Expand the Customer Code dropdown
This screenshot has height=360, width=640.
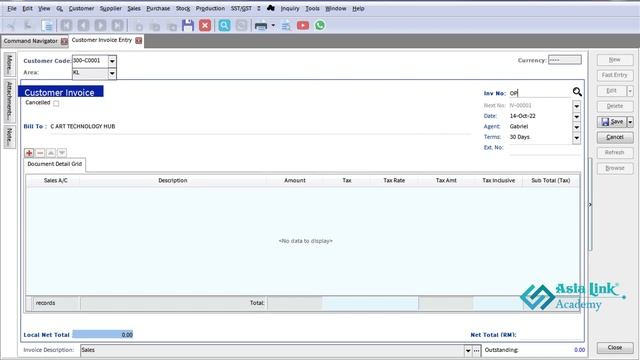tap(112, 61)
